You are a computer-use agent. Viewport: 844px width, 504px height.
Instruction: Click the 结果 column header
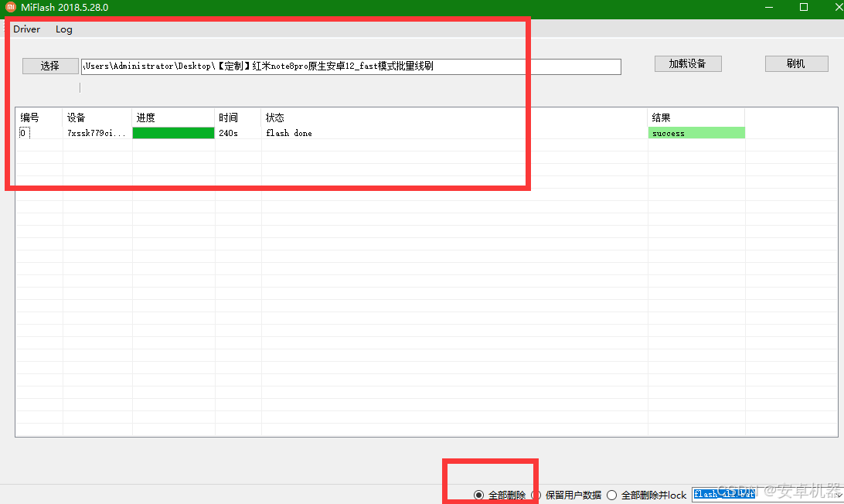point(696,117)
